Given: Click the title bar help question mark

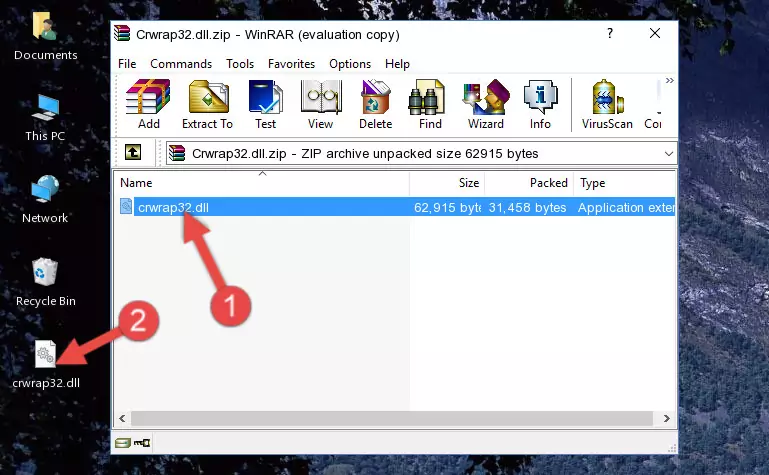Looking at the screenshot, I should (610, 33).
